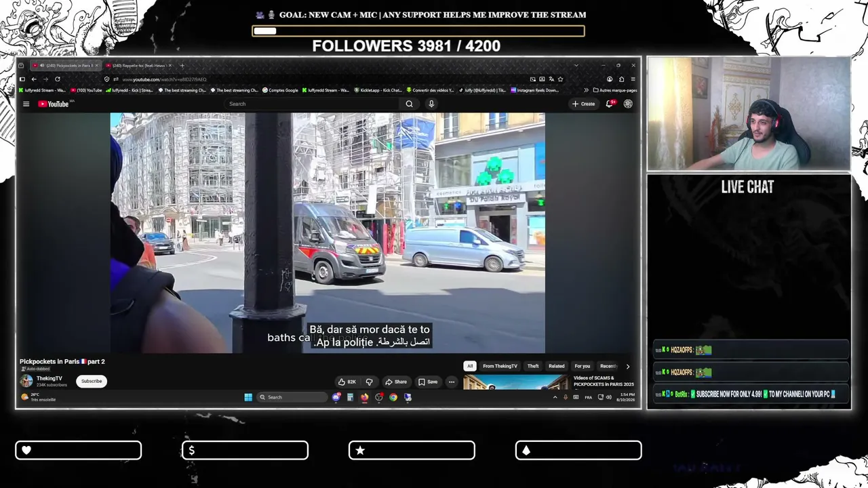This screenshot has width=868, height=488.
Task: Click the YouTube search input field
Action: coord(313,104)
